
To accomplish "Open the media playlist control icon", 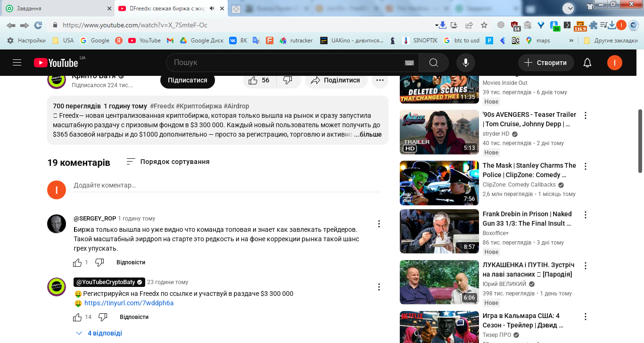I will click(603, 25).
